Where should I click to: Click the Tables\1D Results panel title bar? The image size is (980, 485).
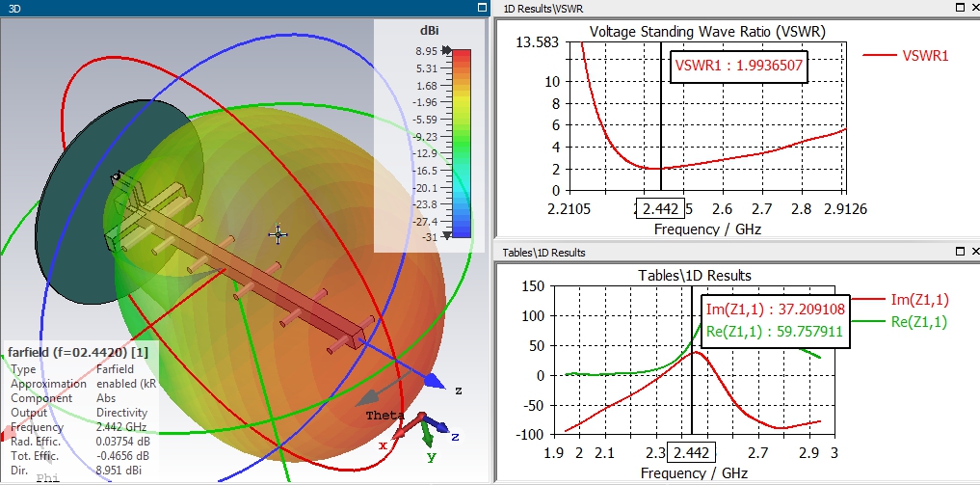tap(737, 252)
